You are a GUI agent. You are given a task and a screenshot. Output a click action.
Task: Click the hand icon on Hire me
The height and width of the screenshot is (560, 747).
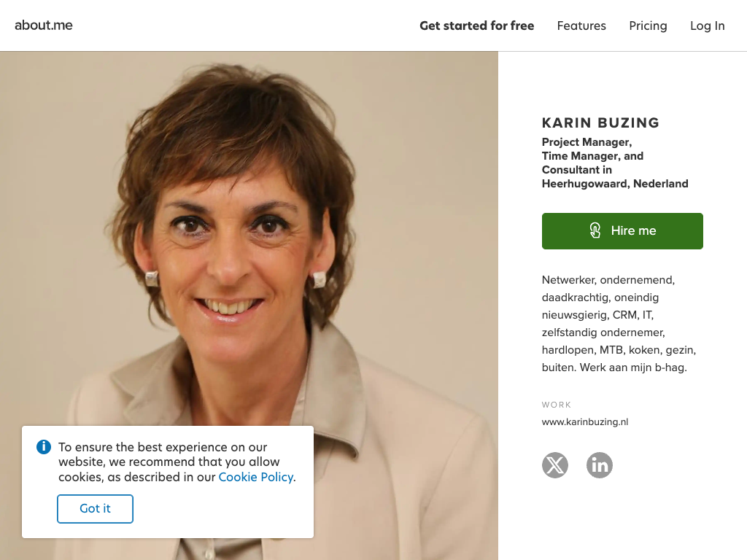click(x=595, y=230)
